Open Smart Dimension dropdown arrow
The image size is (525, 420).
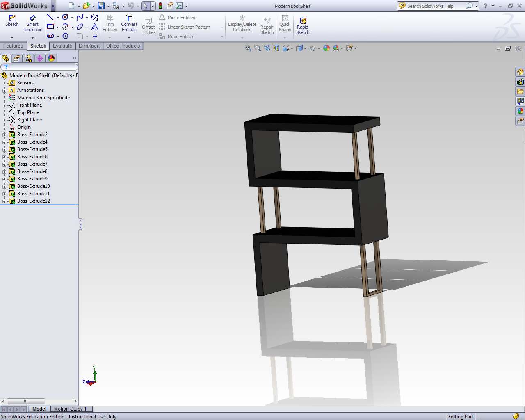pos(32,38)
